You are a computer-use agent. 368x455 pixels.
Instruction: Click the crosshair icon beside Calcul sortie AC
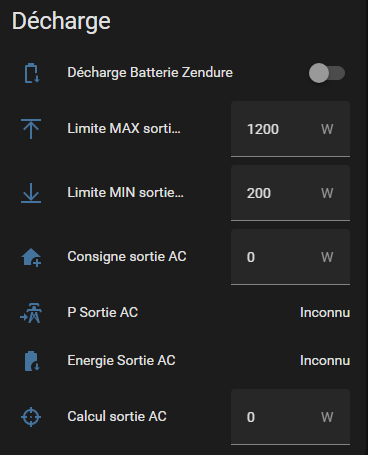31,417
